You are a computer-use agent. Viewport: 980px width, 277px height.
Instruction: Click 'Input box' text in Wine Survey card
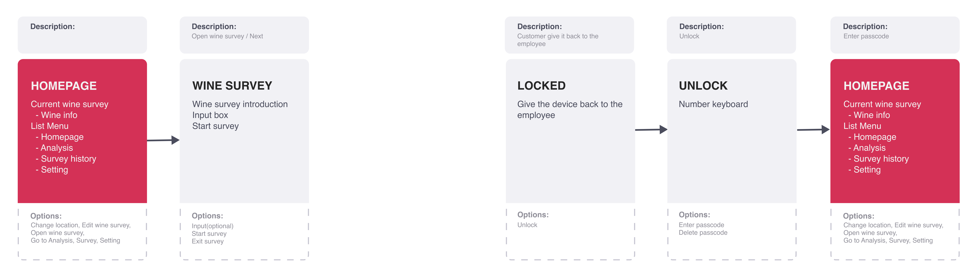coord(210,115)
